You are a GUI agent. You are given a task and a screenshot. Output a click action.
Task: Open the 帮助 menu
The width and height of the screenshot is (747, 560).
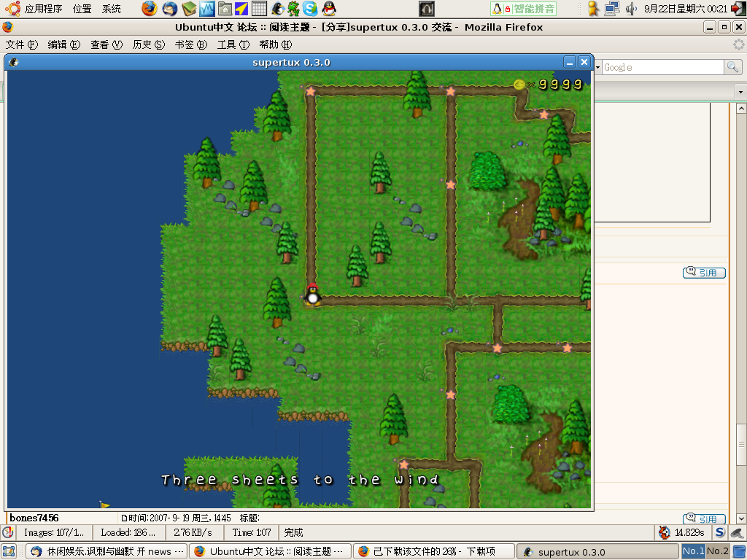(275, 44)
